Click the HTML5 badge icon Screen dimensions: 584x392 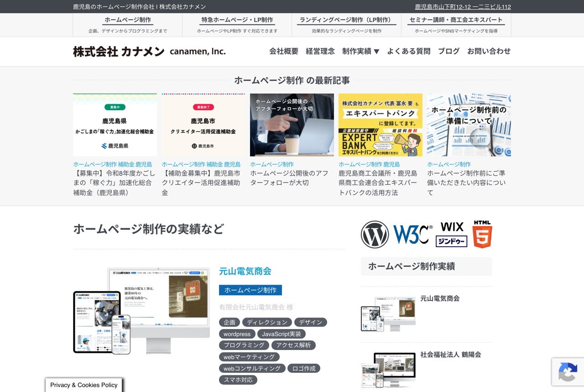[482, 234]
